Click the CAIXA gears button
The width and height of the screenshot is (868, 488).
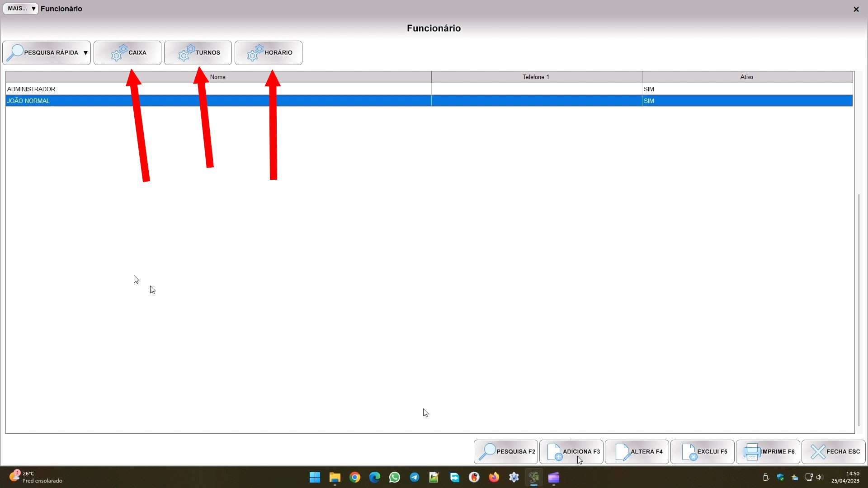click(127, 53)
